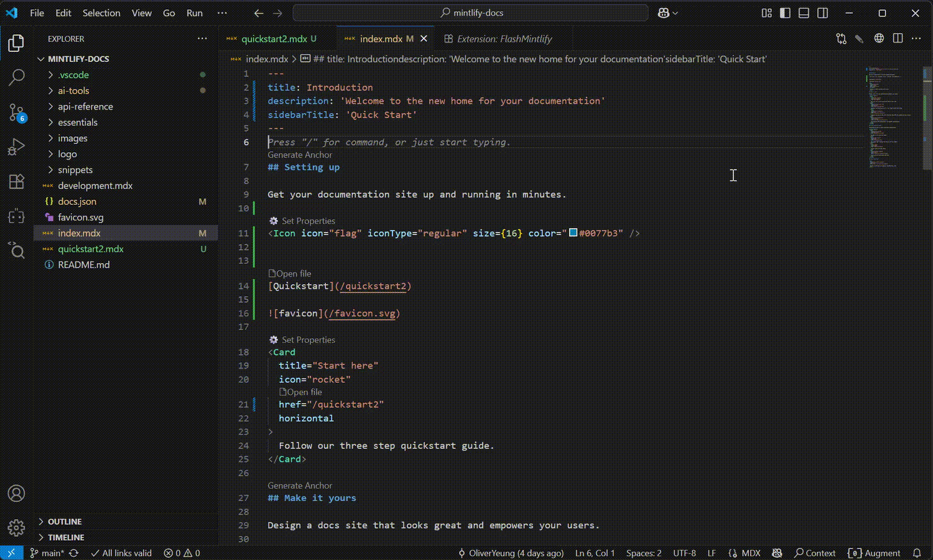The height and width of the screenshot is (560, 933).
Task: Switch to the quickstart2.mdx tab
Action: point(274,39)
